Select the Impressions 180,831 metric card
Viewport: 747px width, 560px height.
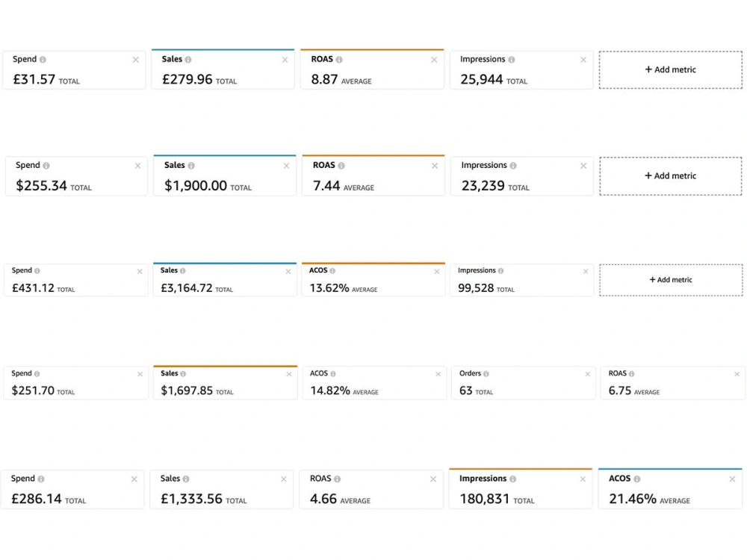(x=521, y=488)
